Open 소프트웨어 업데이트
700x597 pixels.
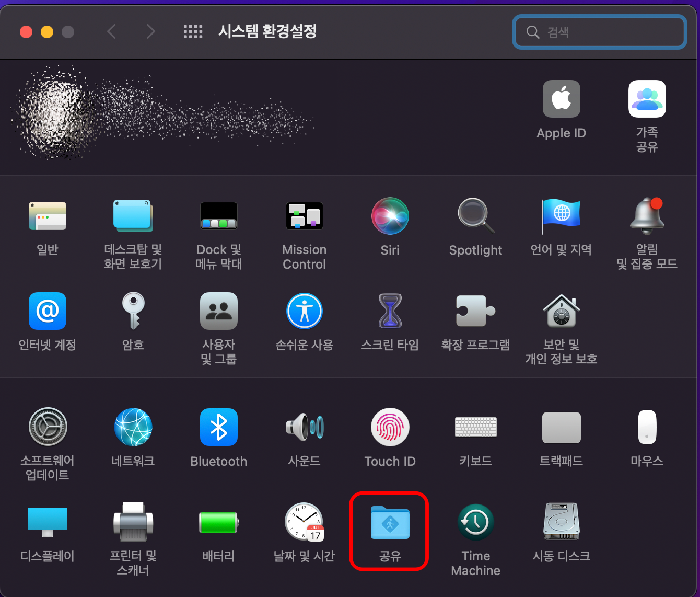tap(48, 427)
